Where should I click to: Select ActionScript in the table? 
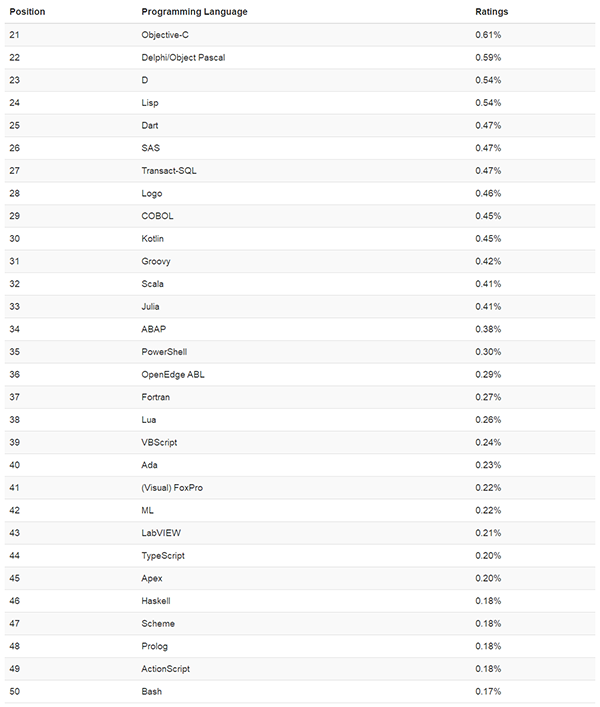pyautogui.click(x=166, y=669)
